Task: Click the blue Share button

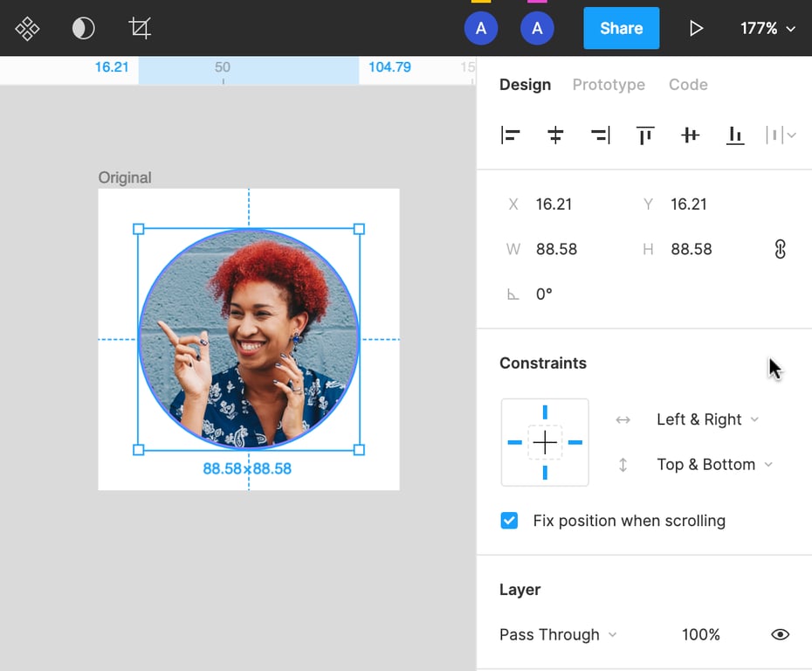Action: [x=621, y=29]
